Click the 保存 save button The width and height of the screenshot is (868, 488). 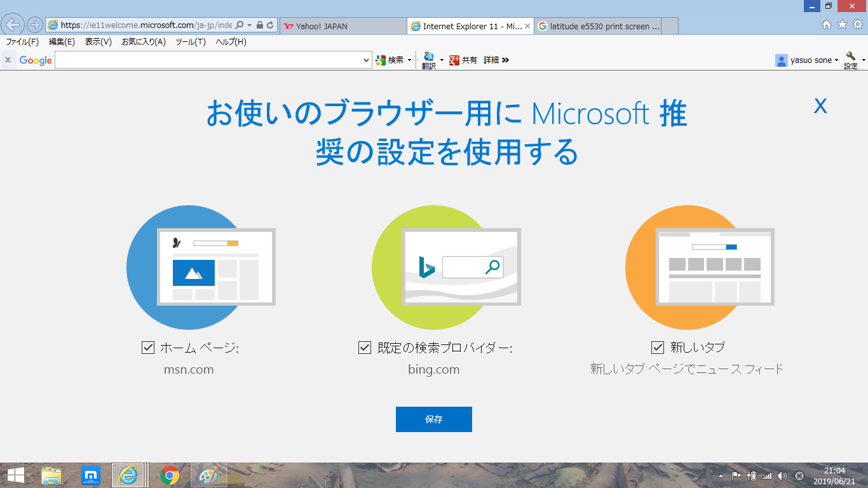pos(434,419)
